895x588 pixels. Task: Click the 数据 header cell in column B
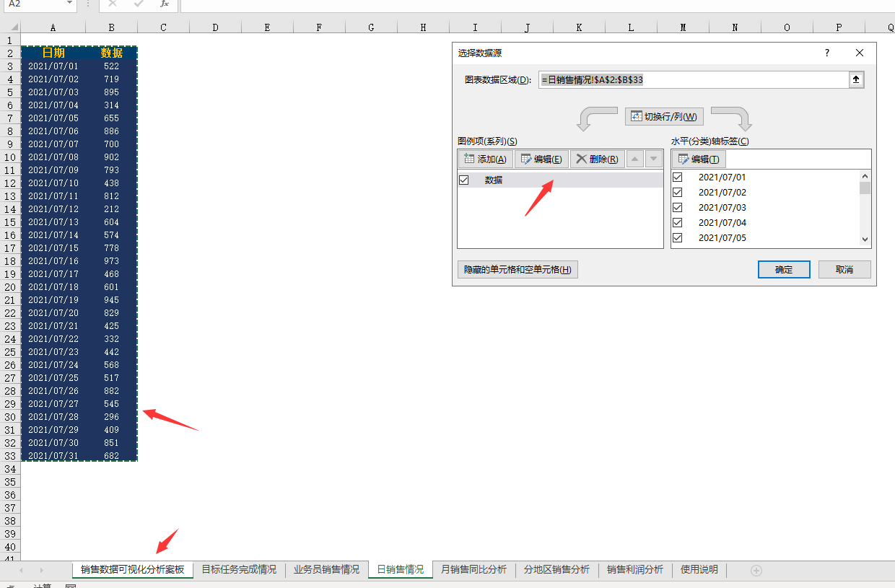111,53
